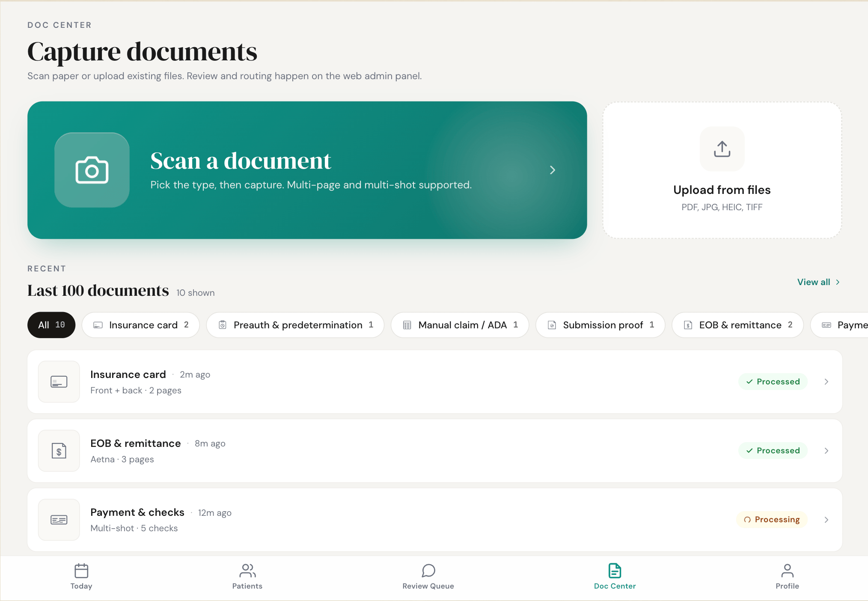This screenshot has width=868, height=601.
Task: Click the Payment & checks document title
Action: 137,512
